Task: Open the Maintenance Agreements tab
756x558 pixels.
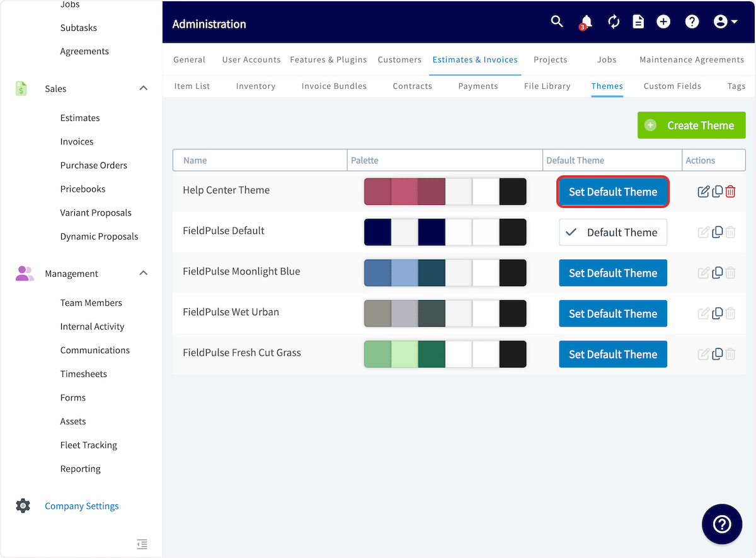Action: pos(692,59)
